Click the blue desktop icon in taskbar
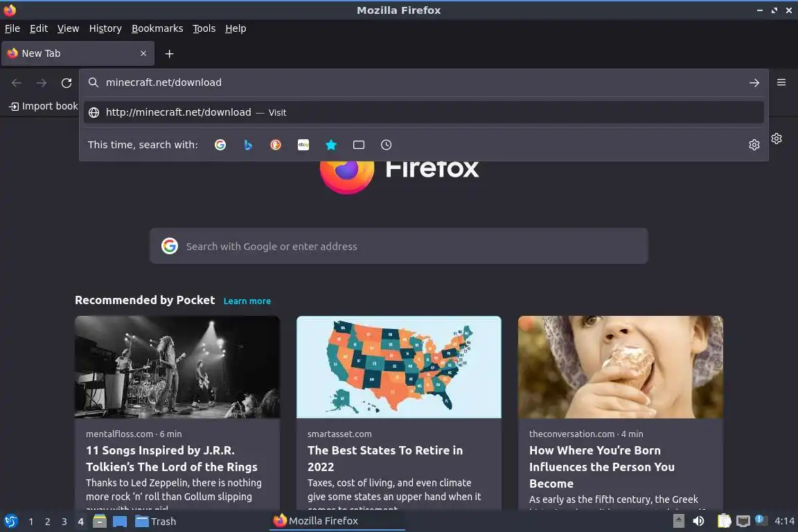The width and height of the screenshot is (798, 532). [120, 522]
